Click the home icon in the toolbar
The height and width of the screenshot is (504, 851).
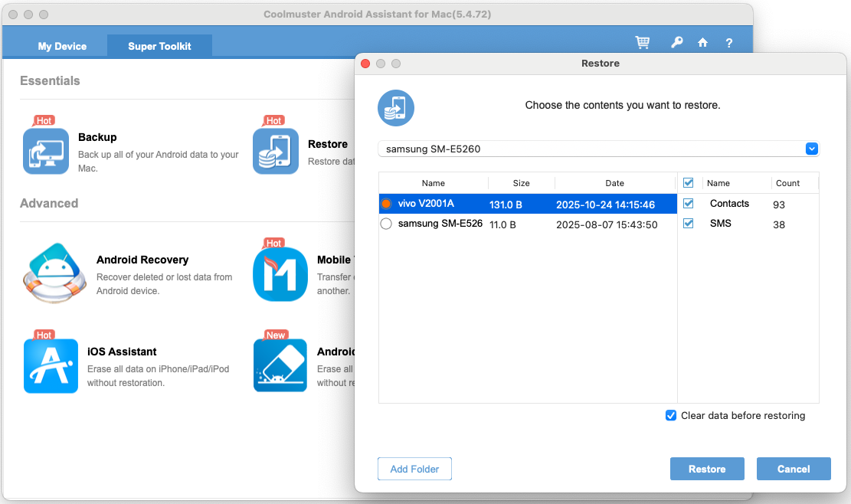coord(702,42)
